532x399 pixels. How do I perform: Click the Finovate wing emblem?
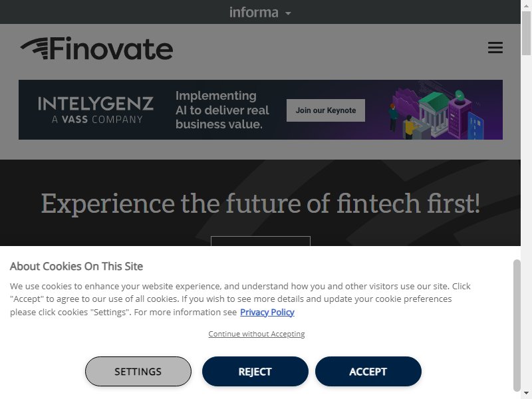[35, 49]
